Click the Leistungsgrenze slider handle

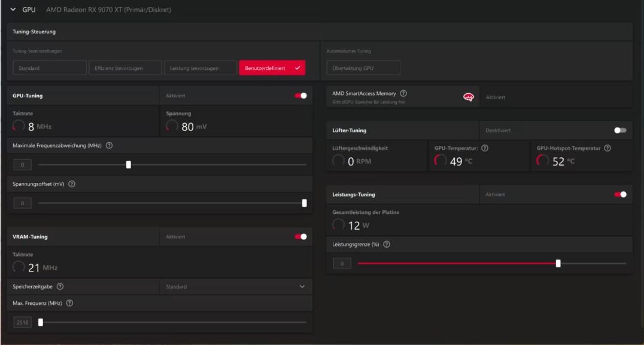(x=558, y=263)
